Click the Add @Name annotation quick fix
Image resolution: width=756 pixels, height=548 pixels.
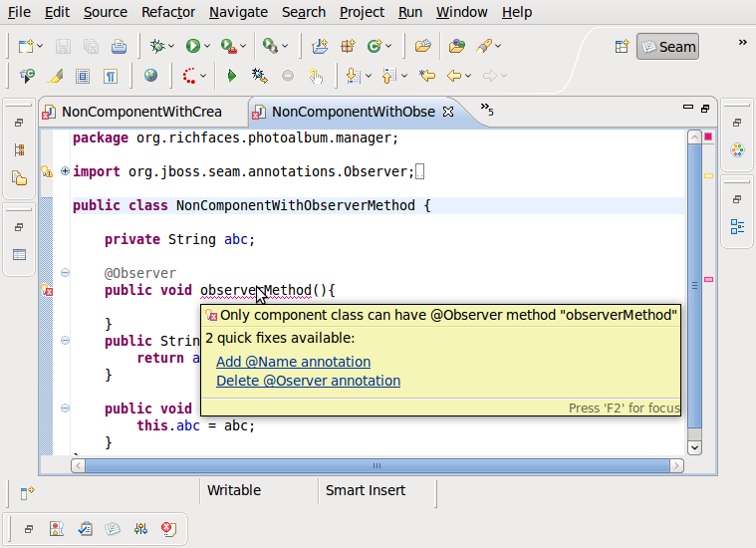293,362
